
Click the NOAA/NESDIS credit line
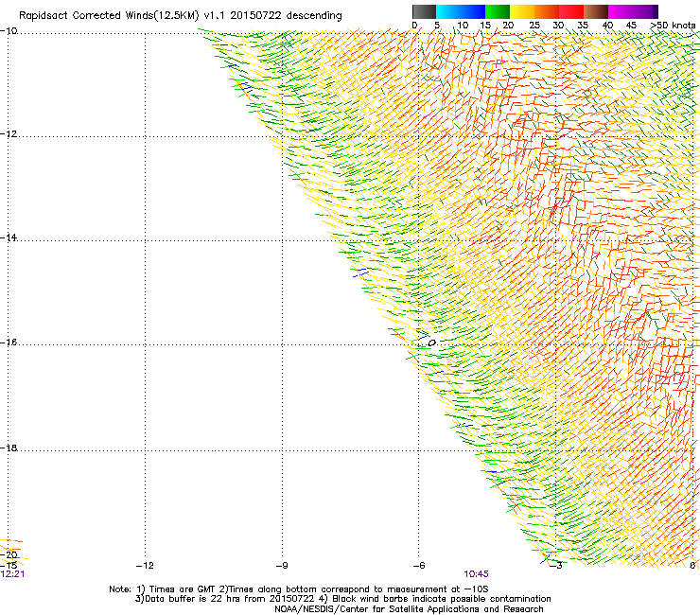409,609
